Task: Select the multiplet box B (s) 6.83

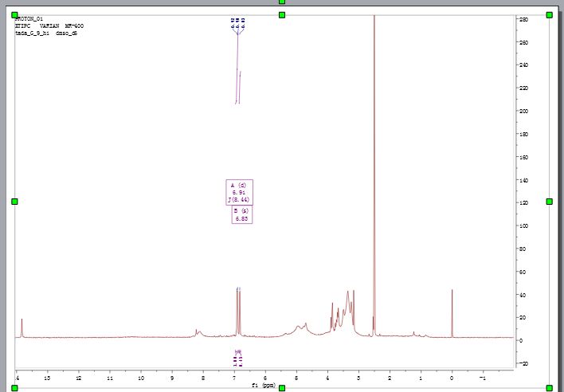Action: [x=242, y=214]
